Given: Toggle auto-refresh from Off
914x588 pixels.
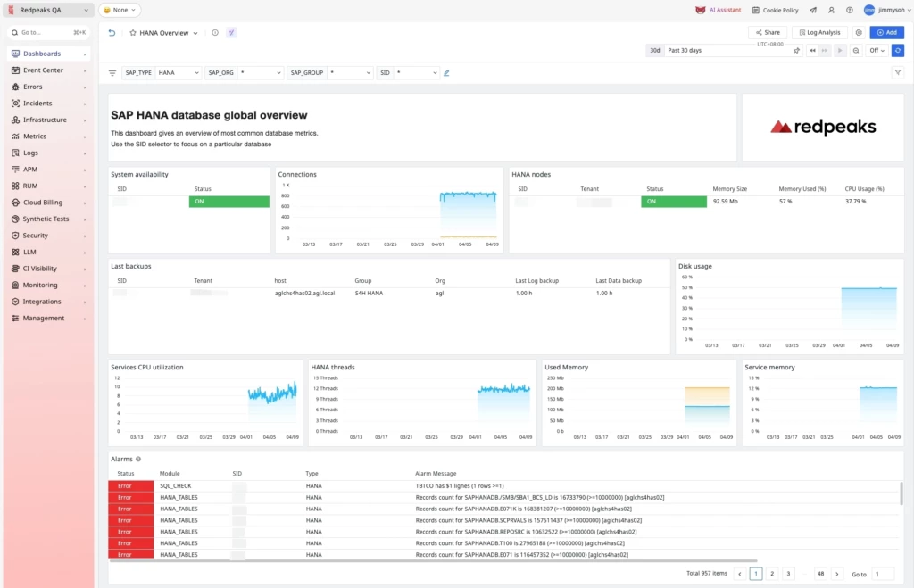Looking at the screenshot, I should pyautogui.click(x=876, y=50).
